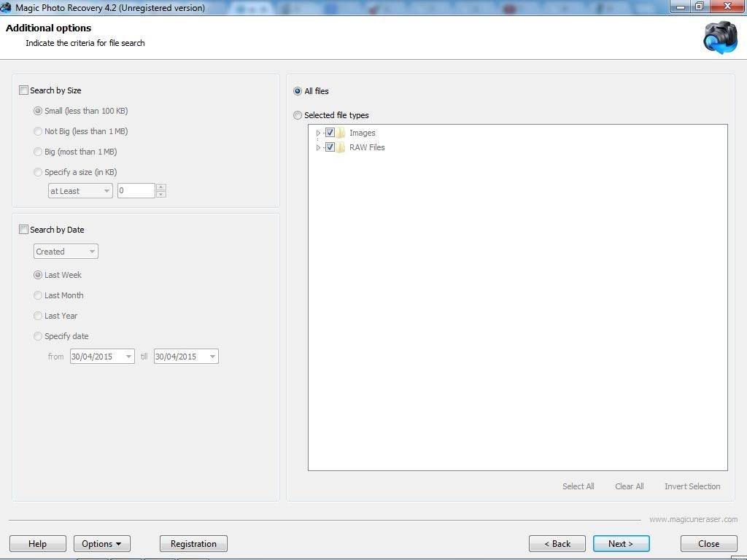Select the All files radio button
This screenshot has height=560, width=747.
[298, 91]
